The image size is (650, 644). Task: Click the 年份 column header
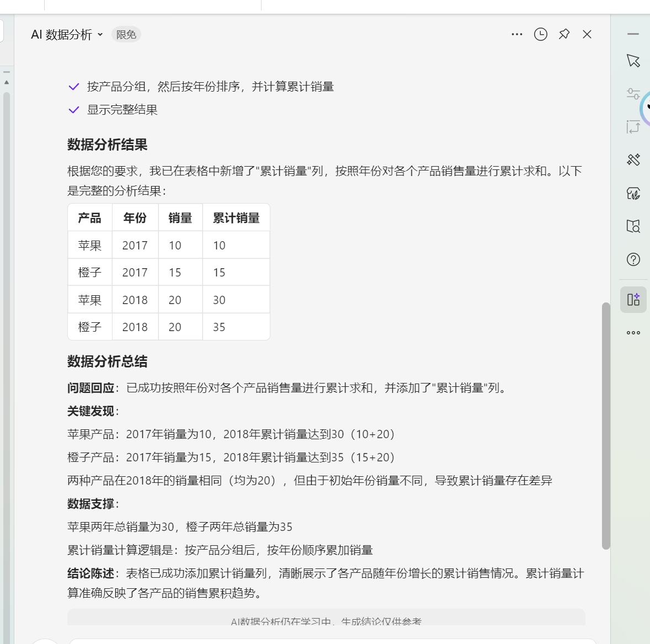click(135, 218)
